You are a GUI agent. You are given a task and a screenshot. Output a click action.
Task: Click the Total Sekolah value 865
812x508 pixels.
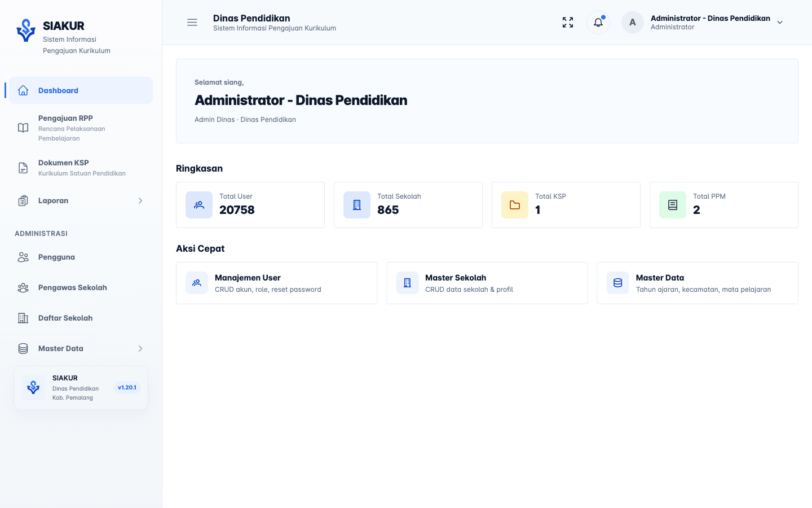point(388,210)
